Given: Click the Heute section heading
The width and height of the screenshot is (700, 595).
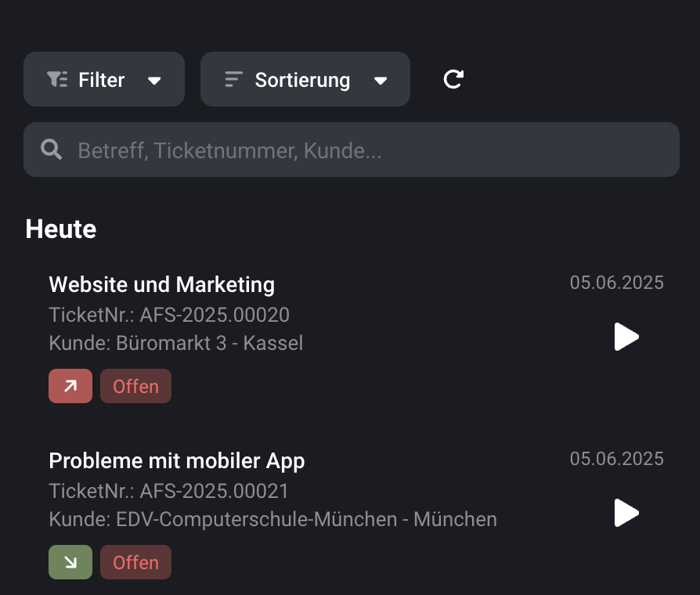Looking at the screenshot, I should (x=61, y=229).
